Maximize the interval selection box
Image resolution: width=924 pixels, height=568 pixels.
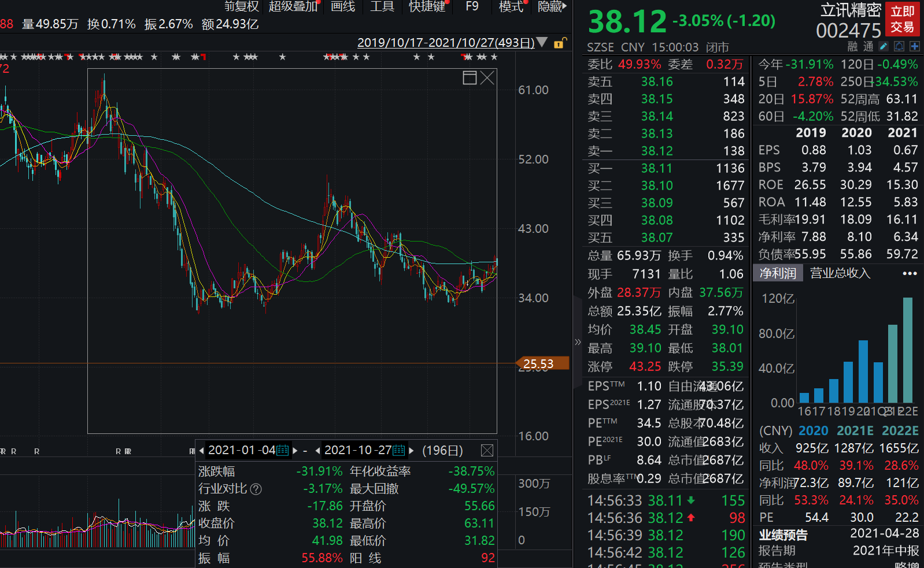click(470, 78)
